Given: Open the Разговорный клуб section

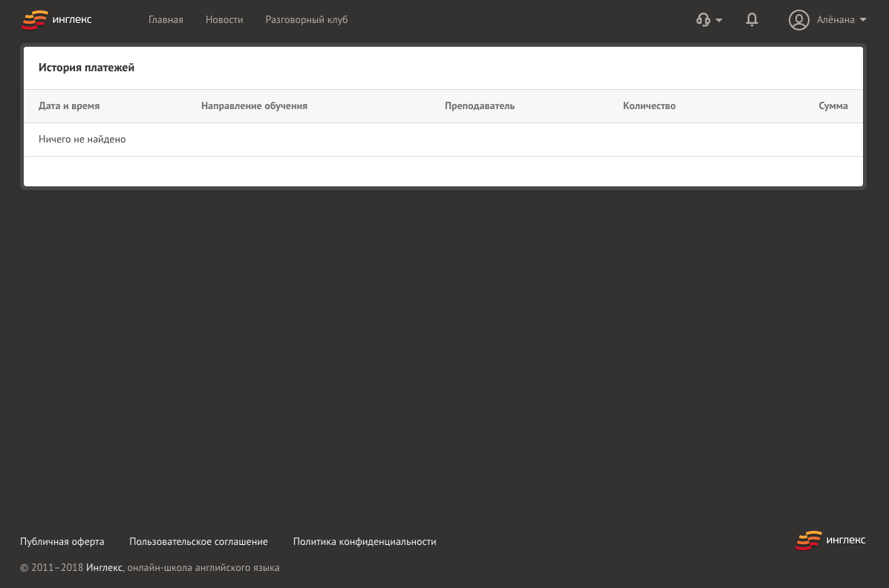Looking at the screenshot, I should (307, 19).
